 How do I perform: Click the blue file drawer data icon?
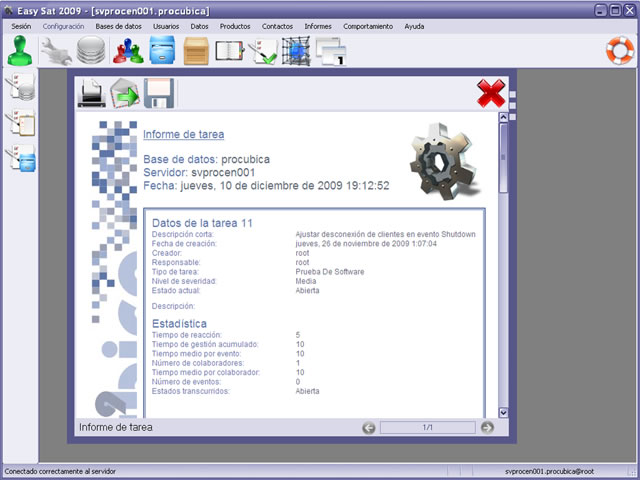[x=162, y=50]
